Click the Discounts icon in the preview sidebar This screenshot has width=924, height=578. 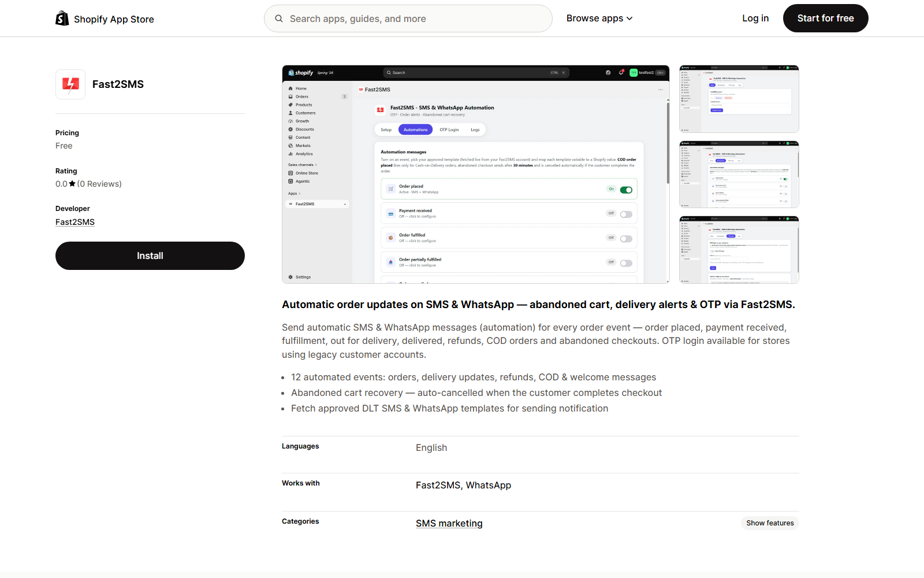(x=290, y=129)
